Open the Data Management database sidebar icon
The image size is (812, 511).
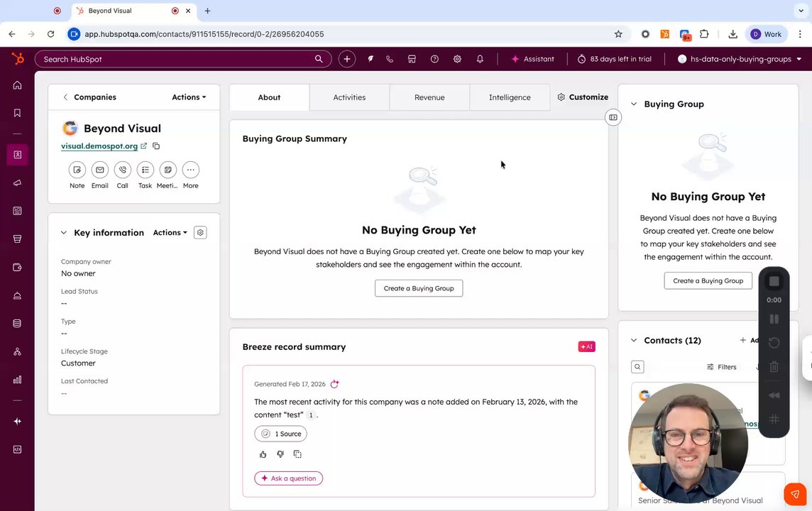[17, 323]
